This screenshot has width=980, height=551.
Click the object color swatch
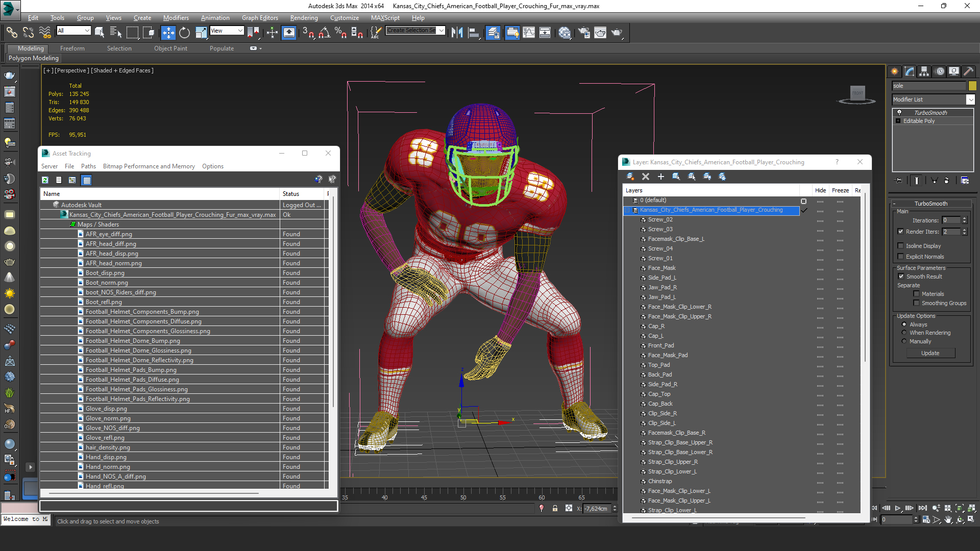(972, 86)
